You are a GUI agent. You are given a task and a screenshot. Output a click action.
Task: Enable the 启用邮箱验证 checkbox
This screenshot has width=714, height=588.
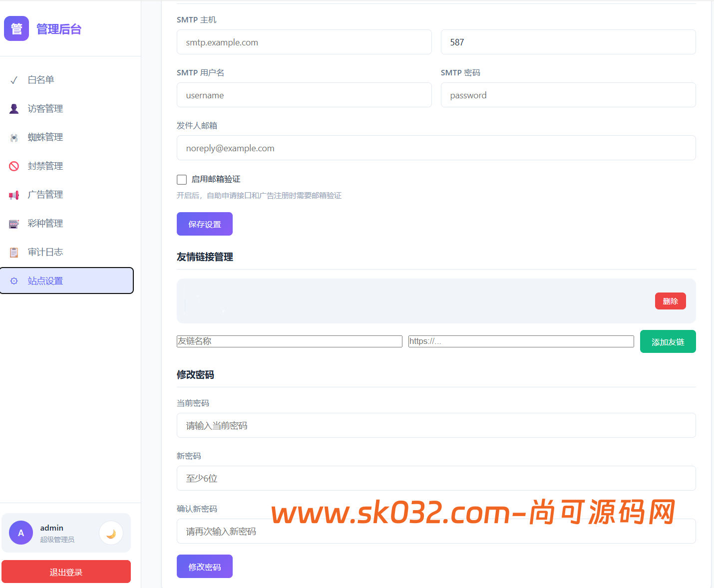click(182, 179)
